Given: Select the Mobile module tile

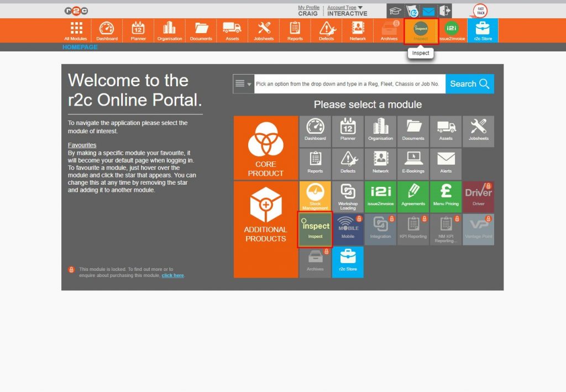Looking at the screenshot, I should [348, 228].
